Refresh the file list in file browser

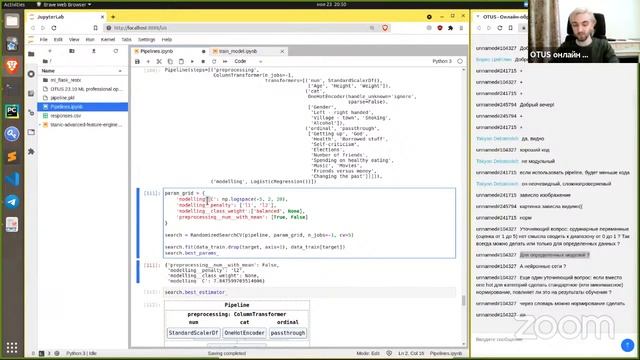(116, 51)
